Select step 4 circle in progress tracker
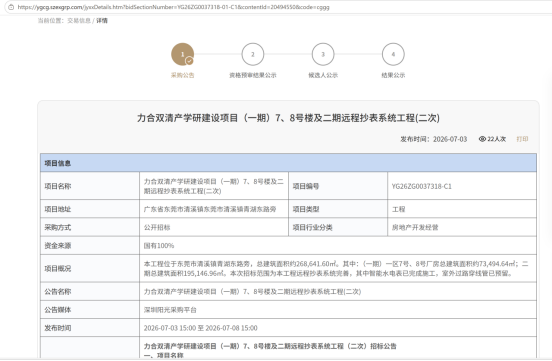Viewport: 552px width, 361px height. pos(393,54)
